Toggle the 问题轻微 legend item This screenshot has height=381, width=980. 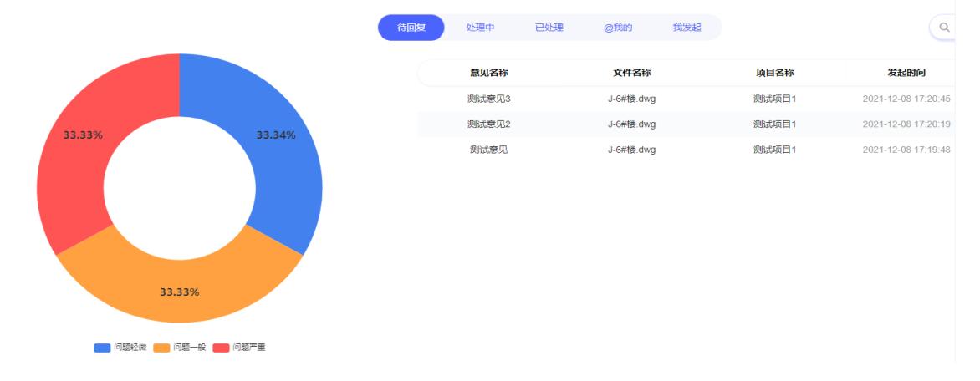(x=120, y=348)
